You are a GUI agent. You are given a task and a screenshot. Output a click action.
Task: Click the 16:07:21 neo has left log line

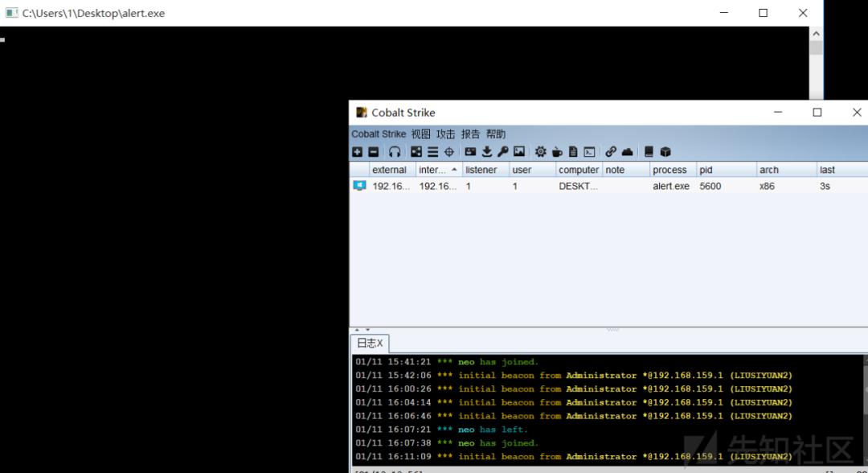point(442,430)
